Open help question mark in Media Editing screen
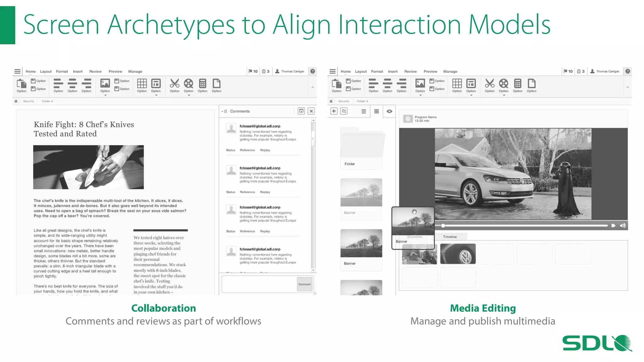This screenshot has width=644, height=362. tap(628, 71)
